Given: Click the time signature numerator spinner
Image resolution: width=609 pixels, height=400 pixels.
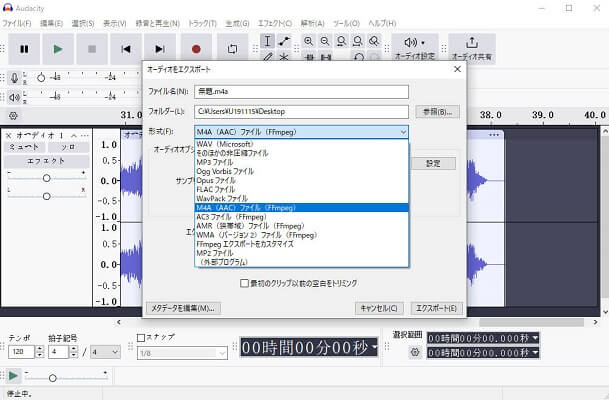Looking at the screenshot, I should [x=74, y=352].
